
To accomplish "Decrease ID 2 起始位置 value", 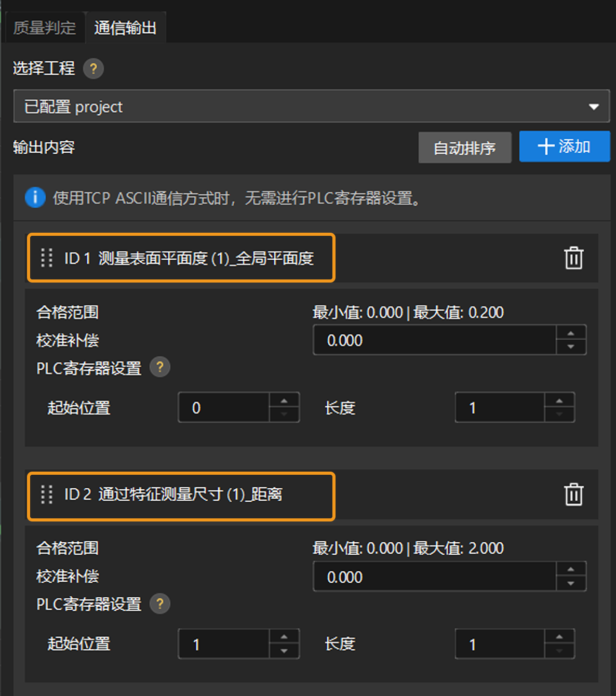I will [284, 651].
